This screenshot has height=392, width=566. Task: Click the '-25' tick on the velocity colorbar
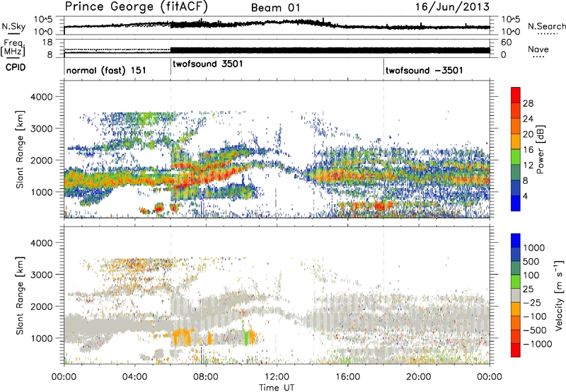tap(532, 302)
